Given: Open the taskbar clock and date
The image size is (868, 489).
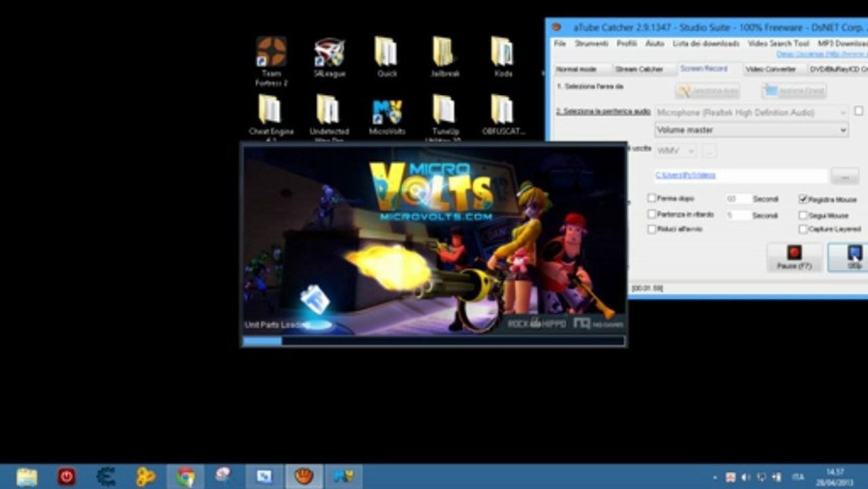Looking at the screenshot, I should (x=835, y=477).
